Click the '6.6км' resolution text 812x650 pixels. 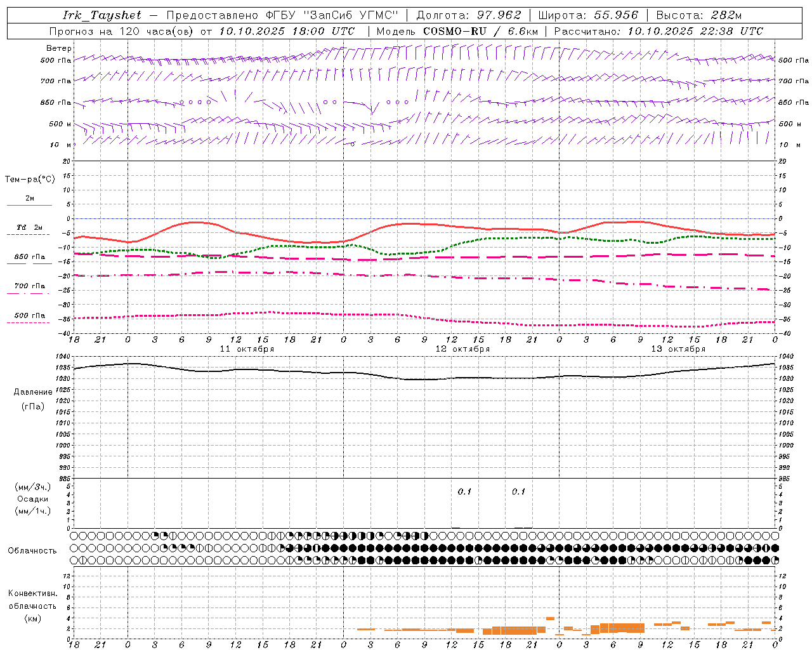point(523,31)
